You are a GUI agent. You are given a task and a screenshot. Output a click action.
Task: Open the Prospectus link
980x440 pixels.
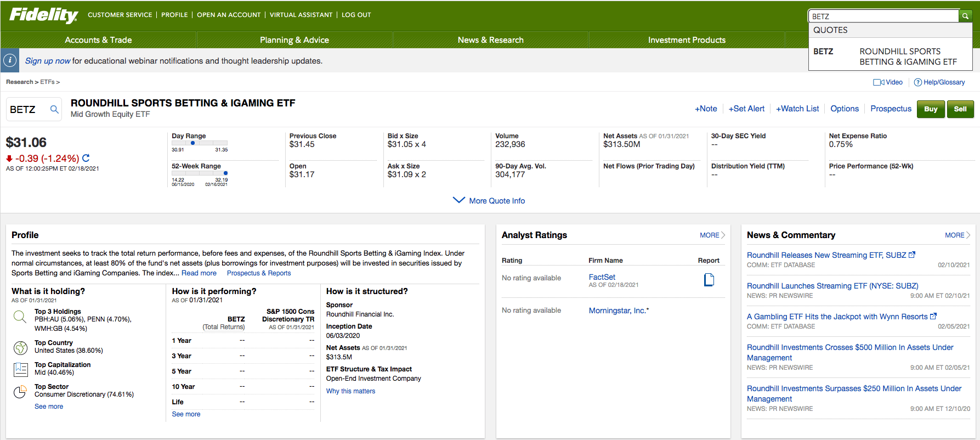tap(891, 109)
